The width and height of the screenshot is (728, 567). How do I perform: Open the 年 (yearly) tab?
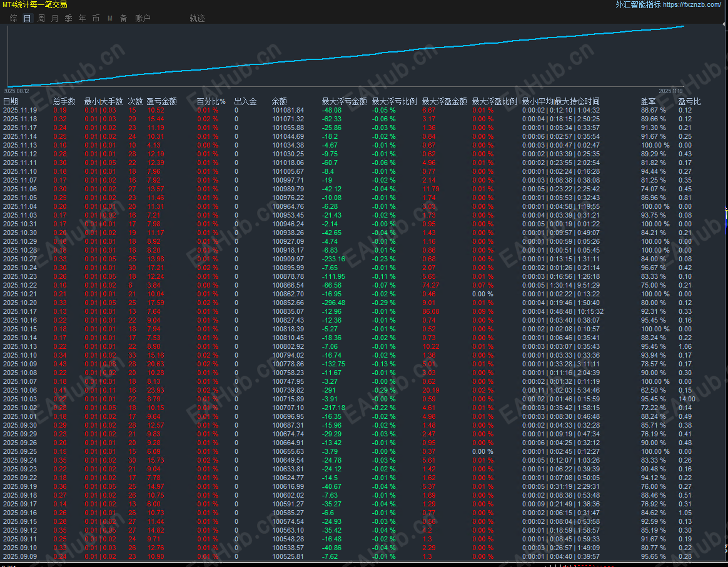83,19
